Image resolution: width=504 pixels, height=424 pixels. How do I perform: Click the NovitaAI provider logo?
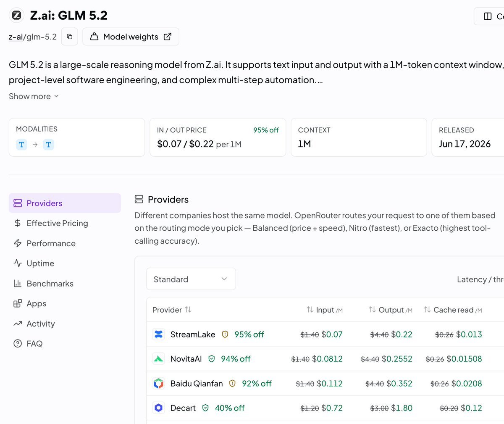(x=158, y=359)
